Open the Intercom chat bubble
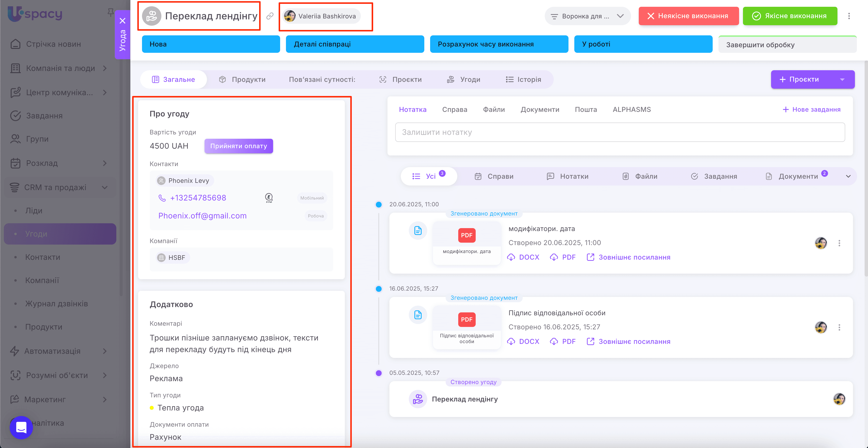The width and height of the screenshot is (868, 448). (x=21, y=427)
